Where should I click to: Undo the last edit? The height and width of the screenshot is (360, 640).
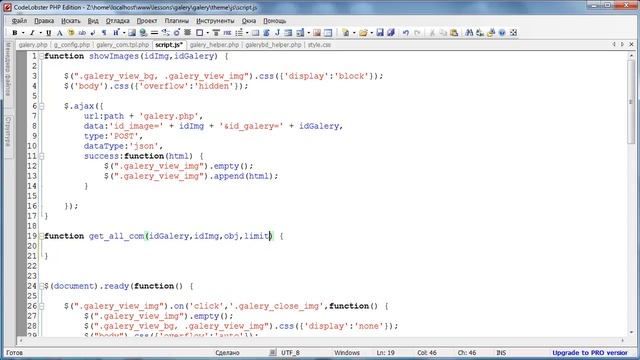click(x=406, y=33)
